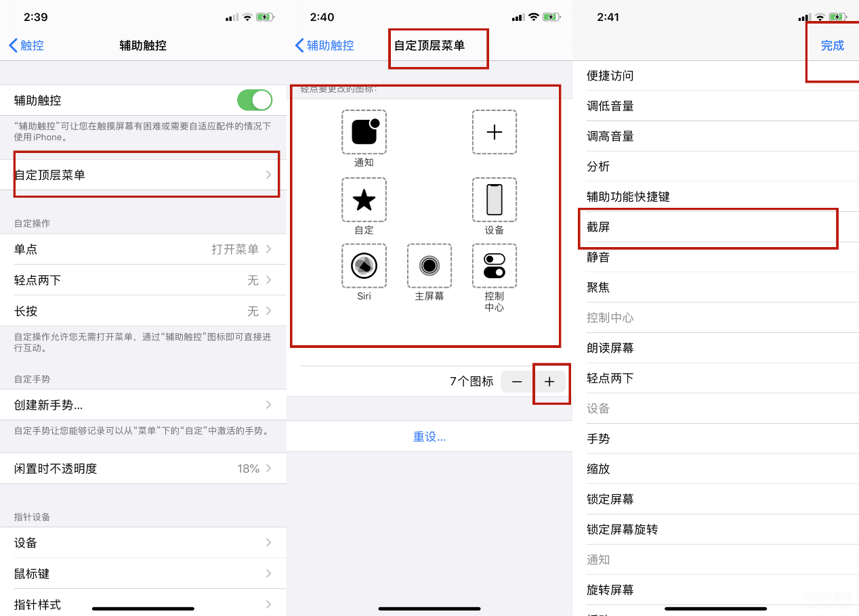Expand the 单点 action setting

tap(143, 249)
